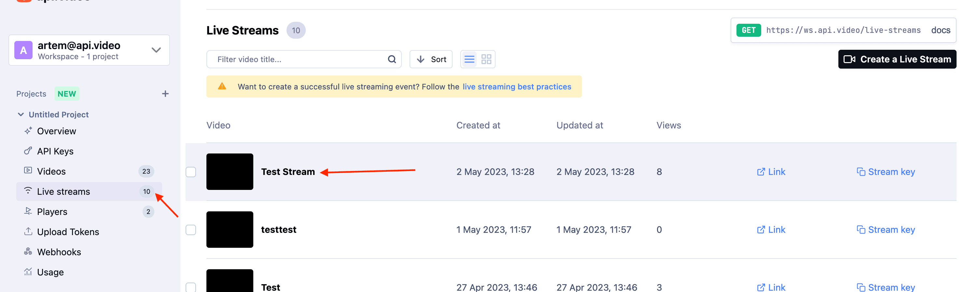Select the Test Stream row checkbox
Screen dimensions: 980x292
click(x=191, y=172)
